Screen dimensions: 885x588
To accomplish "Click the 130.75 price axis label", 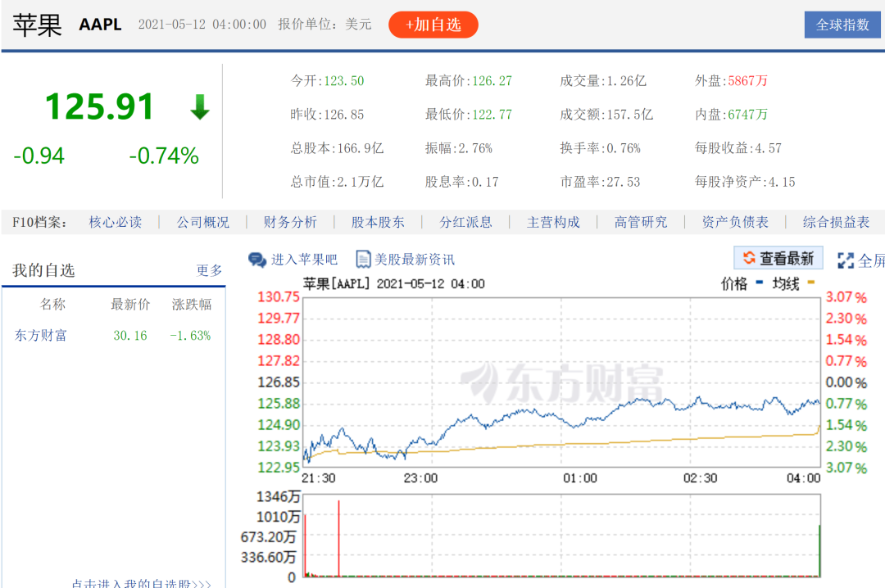I will pyautogui.click(x=279, y=296).
